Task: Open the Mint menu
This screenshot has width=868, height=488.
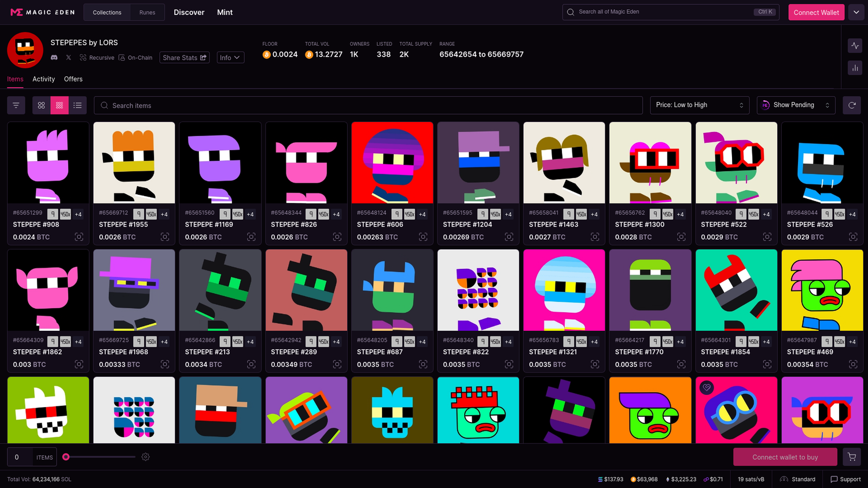Action: [225, 12]
